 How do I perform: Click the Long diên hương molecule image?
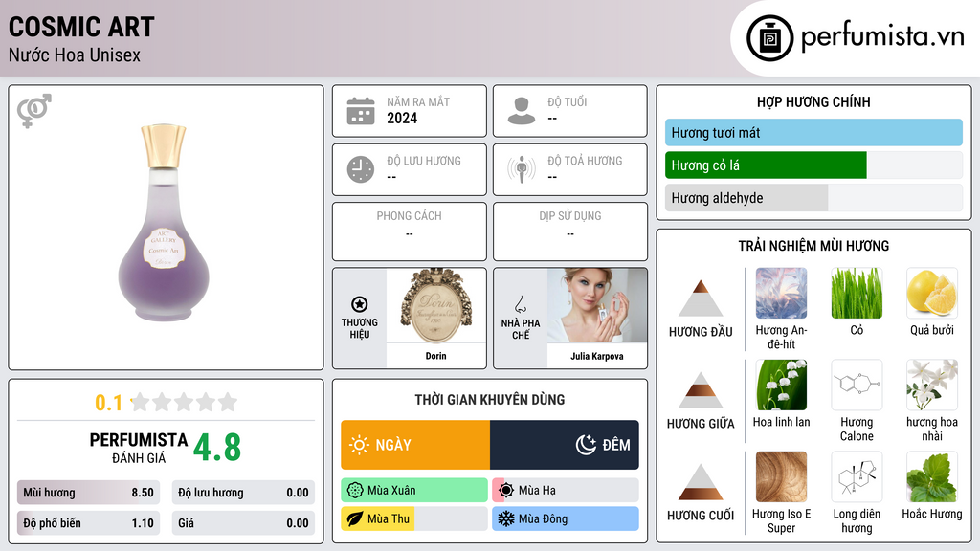coord(857,476)
